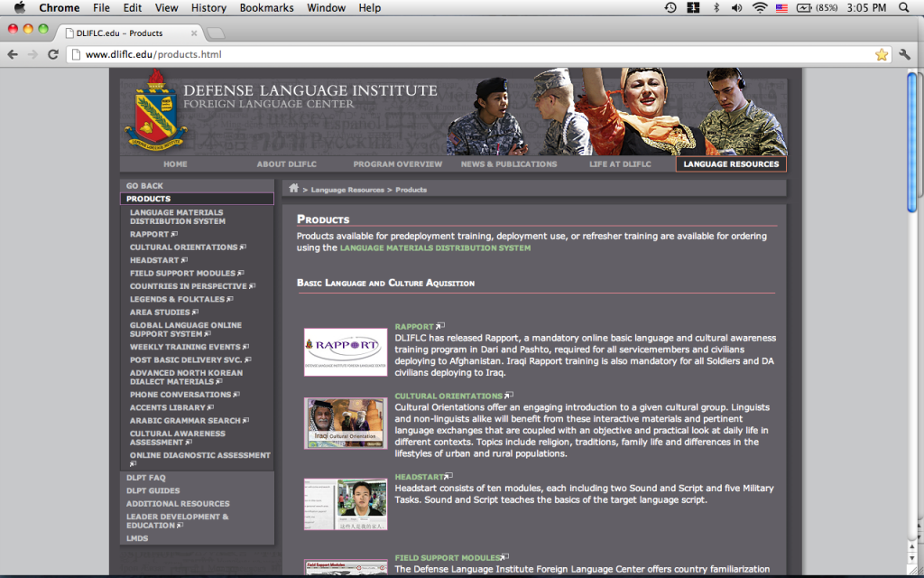Screen dimensions: 924x578
Task: Open the History menu
Action: (208, 7)
